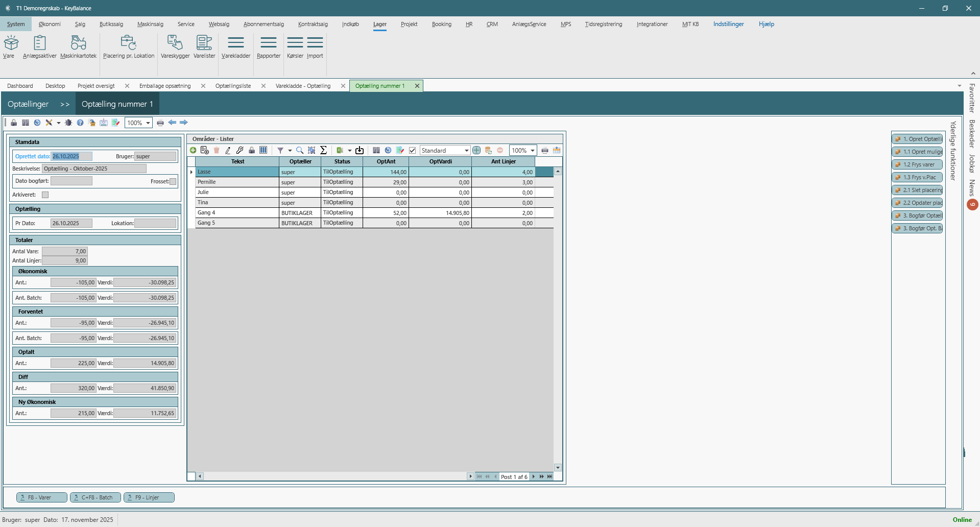Click the printer icon in the form toolbar
This screenshot has height=527, width=980.
[x=160, y=123]
